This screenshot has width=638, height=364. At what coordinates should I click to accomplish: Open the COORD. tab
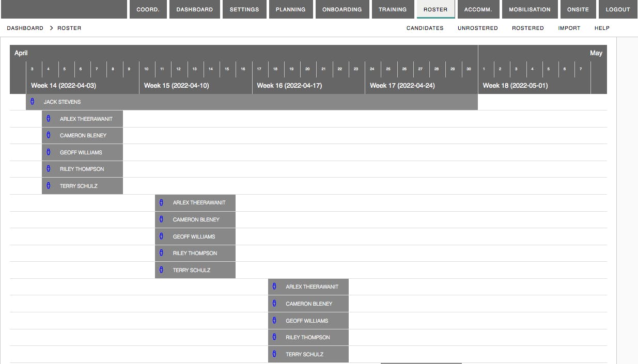148,9
